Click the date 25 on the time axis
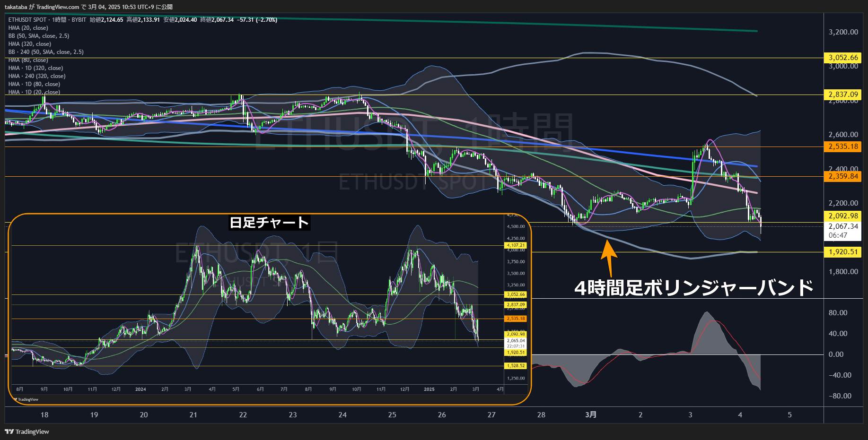The height and width of the screenshot is (440, 868). [392, 415]
